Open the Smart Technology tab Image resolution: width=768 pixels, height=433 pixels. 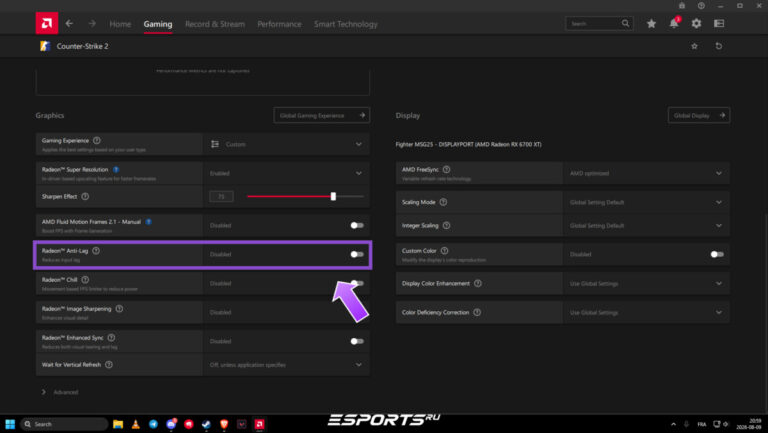click(x=346, y=24)
